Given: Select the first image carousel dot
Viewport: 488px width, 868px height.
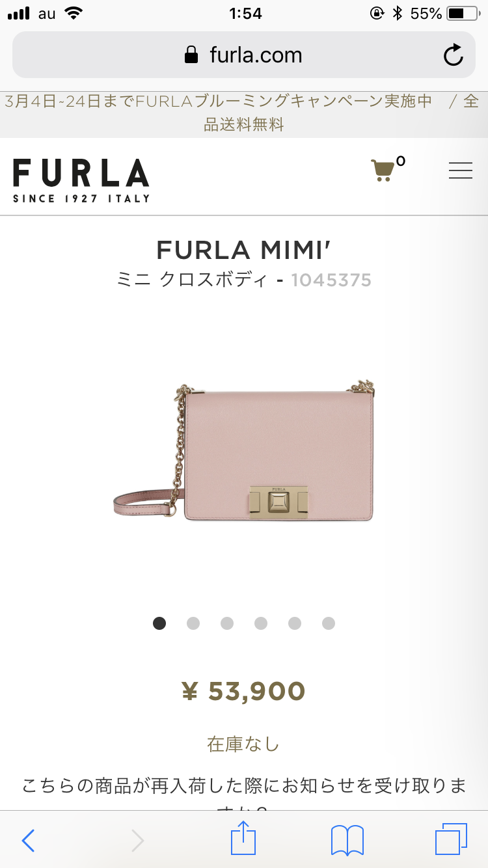Looking at the screenshot, I should coord(159,623).
